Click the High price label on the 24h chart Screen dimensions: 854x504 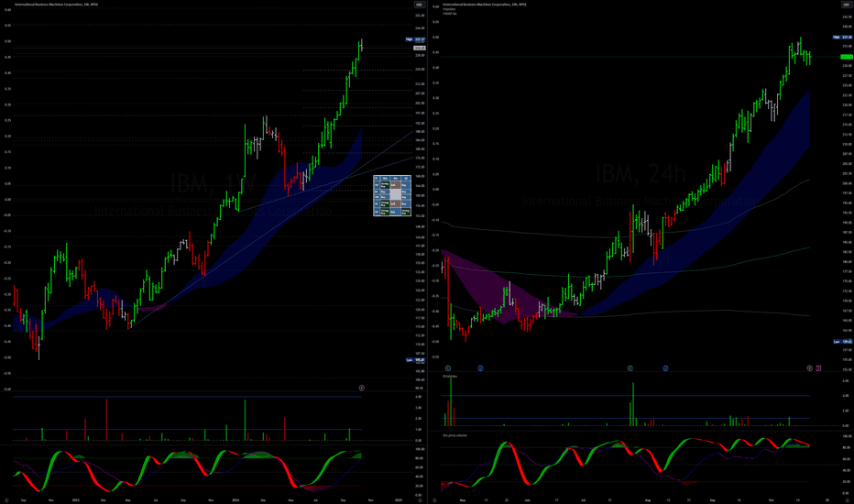pyautogui.click(x=843, y=37)
